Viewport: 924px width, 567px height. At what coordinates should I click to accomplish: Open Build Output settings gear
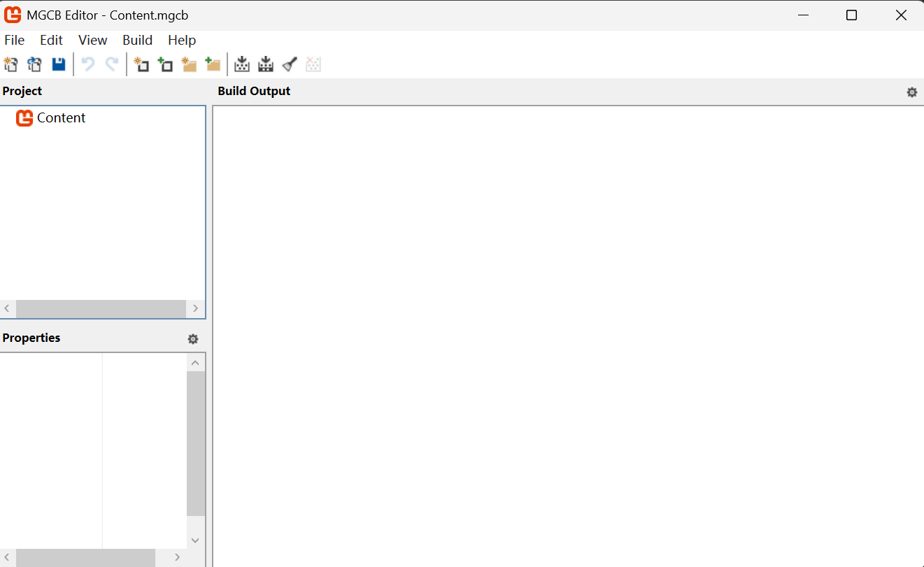(x=911, y=92)
